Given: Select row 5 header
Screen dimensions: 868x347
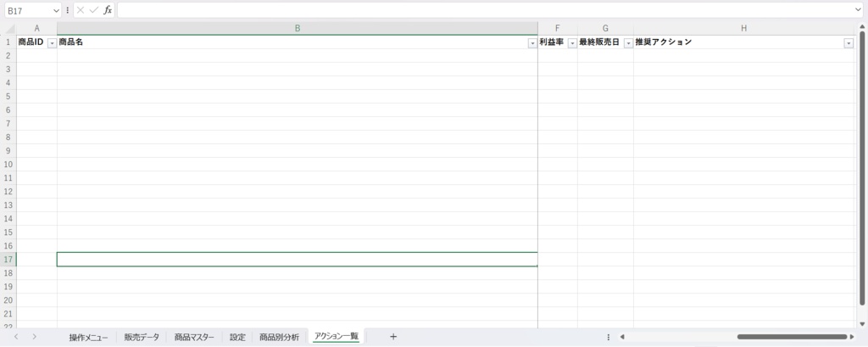Looking at the screenshot, I should point(8,97).
